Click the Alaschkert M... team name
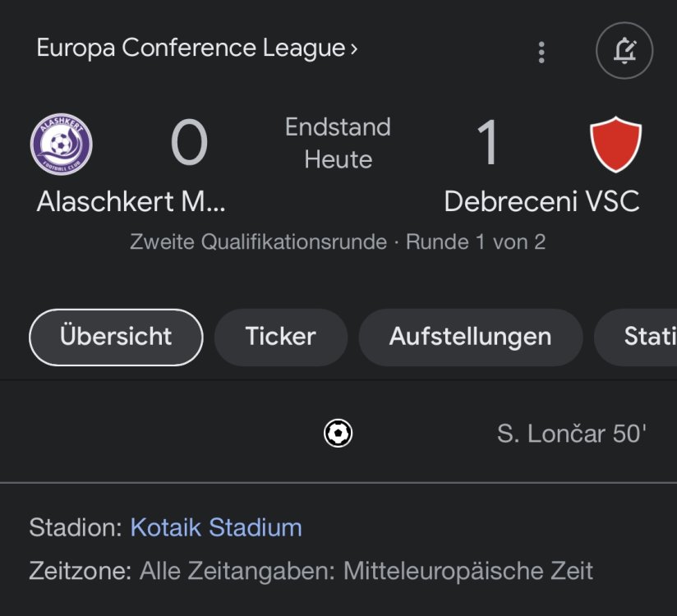677x616 pixels. point(131,201)
